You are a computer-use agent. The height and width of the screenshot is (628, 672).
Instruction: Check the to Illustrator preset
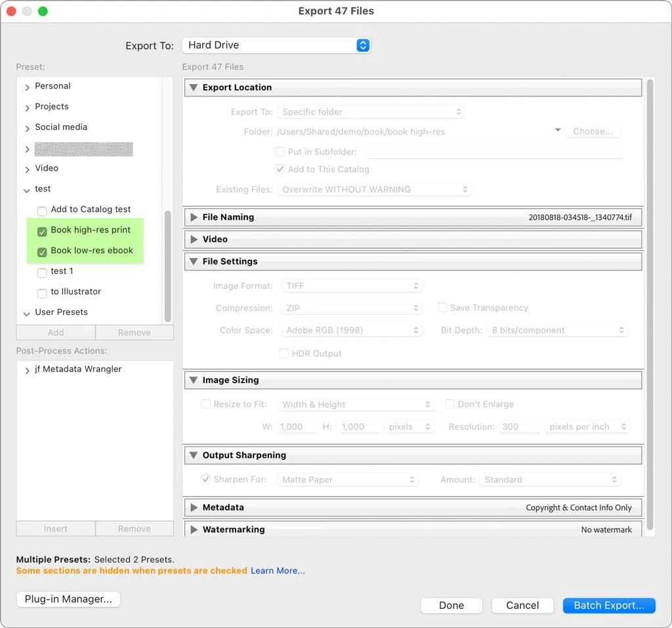[42, 293]
